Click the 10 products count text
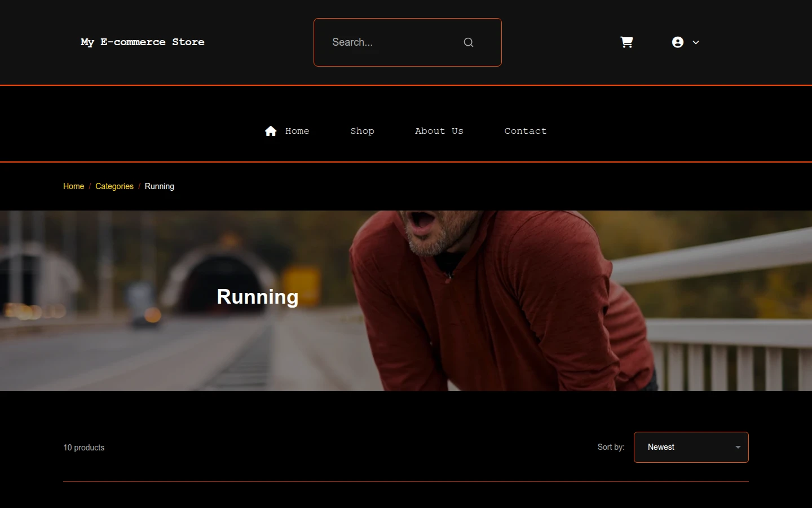Viewport: 812px width, 508px height. tap(84, 448)
